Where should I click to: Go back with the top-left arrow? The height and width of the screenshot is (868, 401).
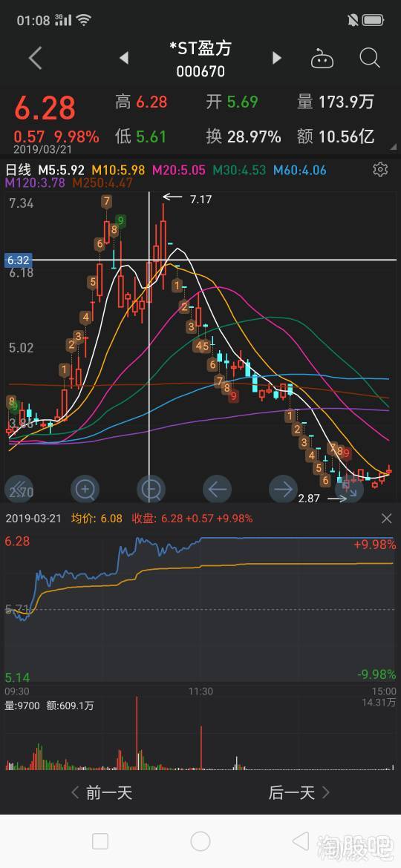(36, 58)
